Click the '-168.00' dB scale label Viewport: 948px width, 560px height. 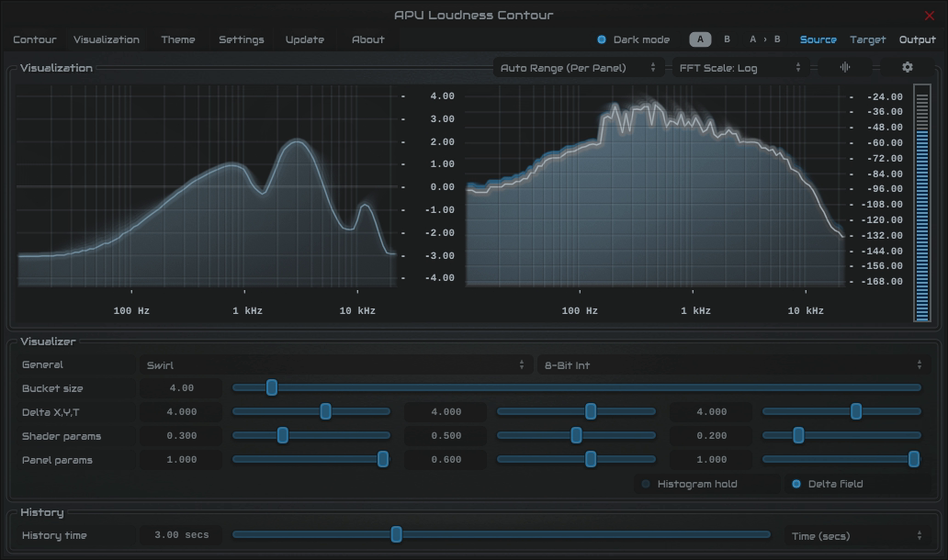(882, 282)
